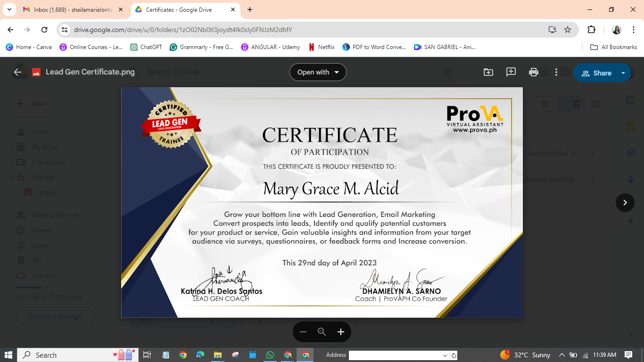Open the more actions three-dot menu

[556, 72]
